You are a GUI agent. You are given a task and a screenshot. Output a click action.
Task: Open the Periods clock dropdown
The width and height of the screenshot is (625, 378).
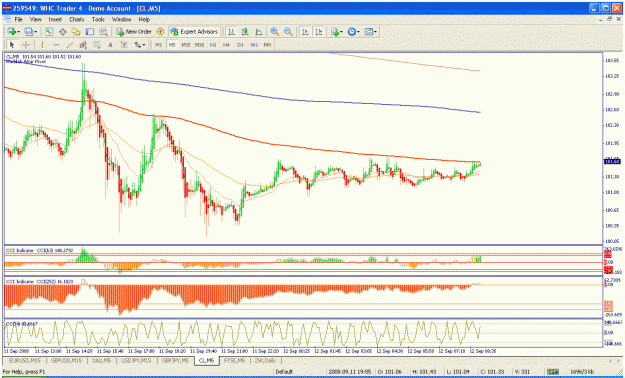click(x=354, y=32)
